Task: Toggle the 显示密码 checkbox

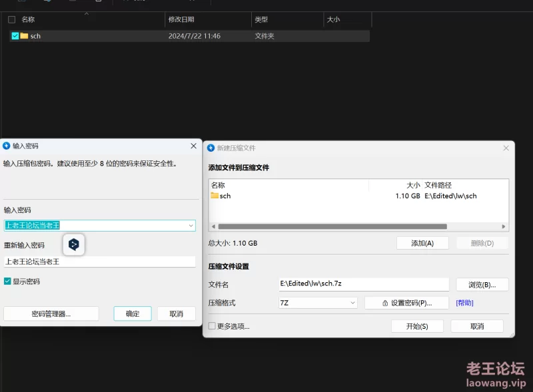Action: coord(7,282)
